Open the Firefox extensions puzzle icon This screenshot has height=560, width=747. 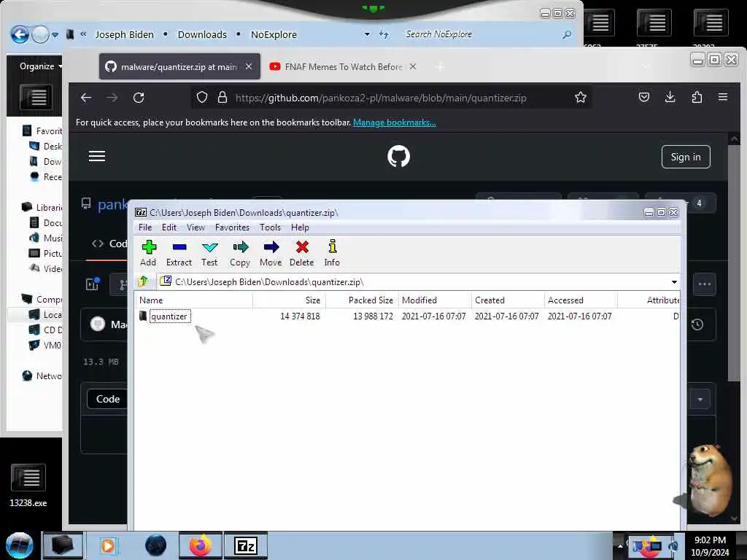click(697, 98)
